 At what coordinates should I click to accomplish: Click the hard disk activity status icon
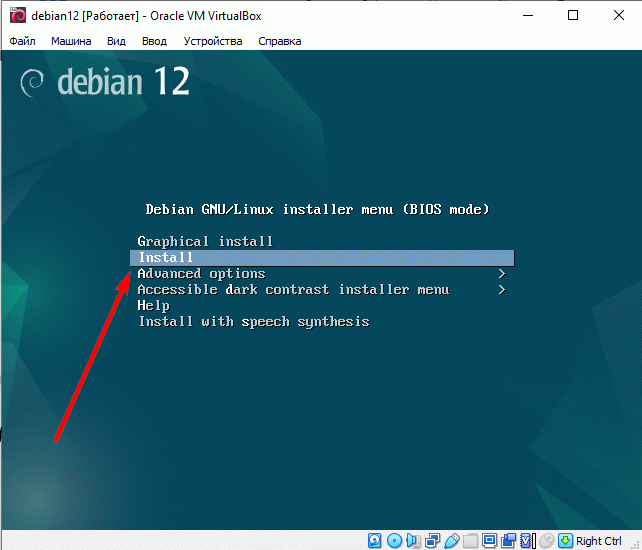(374, 541)
